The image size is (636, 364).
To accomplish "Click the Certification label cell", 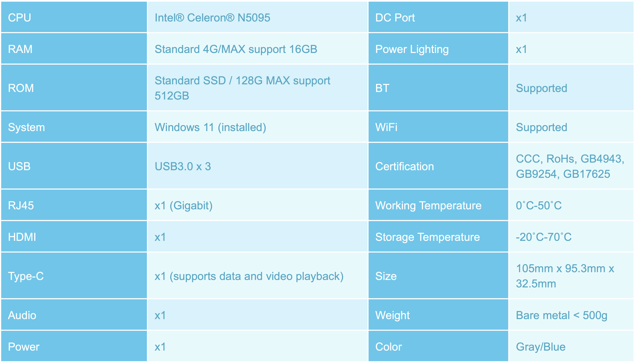I will (x=438, y=166).
